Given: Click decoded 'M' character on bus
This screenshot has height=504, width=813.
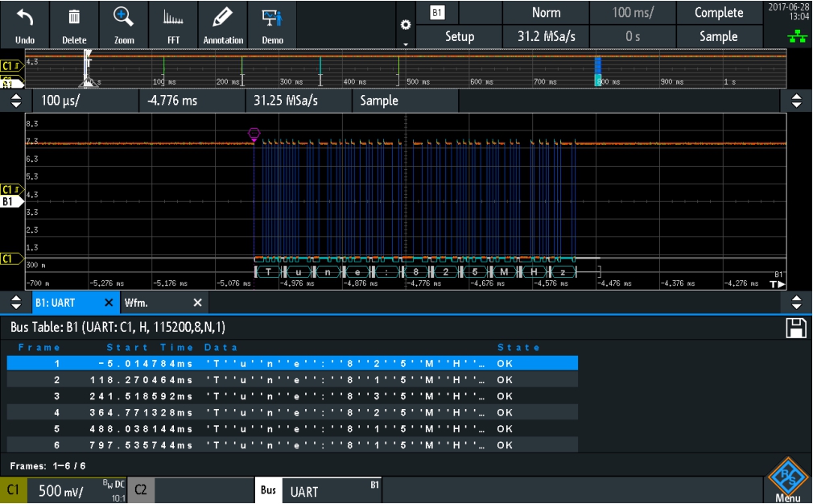Looking at the screenshot, I should click(x=504, y=271).
